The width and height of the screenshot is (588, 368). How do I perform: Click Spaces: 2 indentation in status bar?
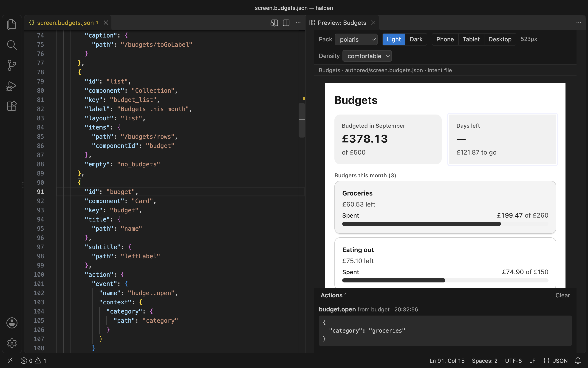(484, 360)
